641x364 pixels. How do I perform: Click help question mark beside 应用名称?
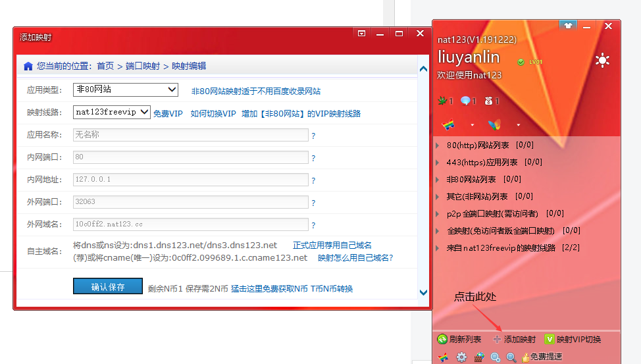click(x=313, y=136)
